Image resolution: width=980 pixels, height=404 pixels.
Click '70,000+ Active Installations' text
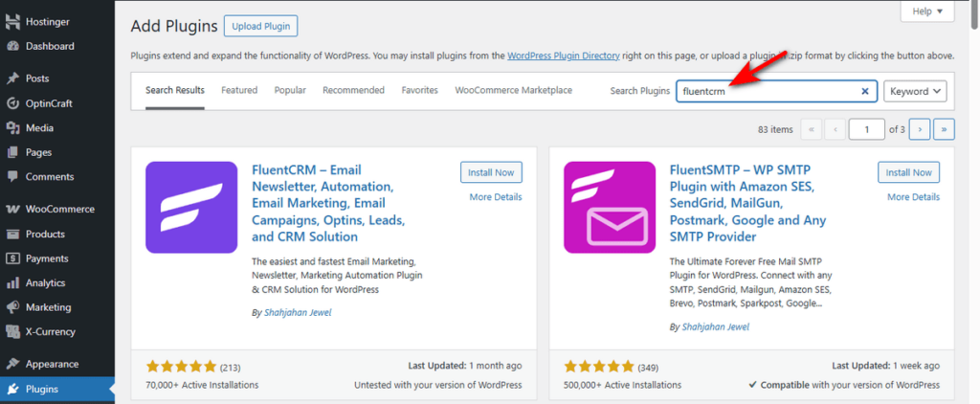[202, 385]
